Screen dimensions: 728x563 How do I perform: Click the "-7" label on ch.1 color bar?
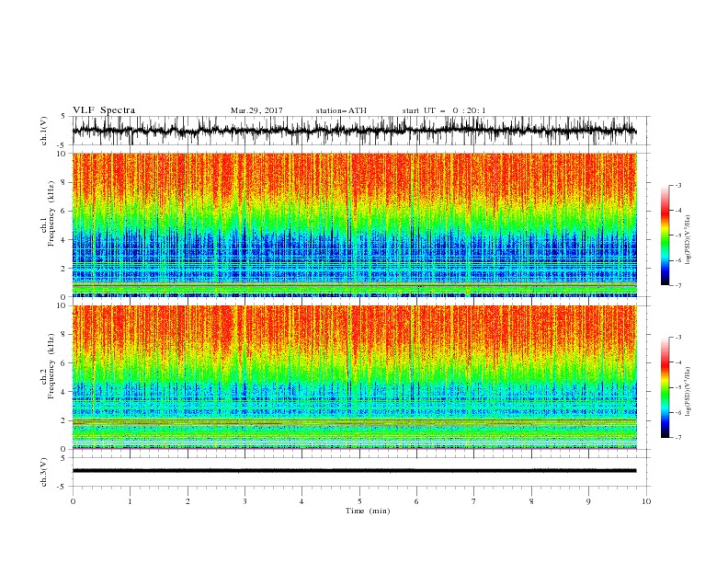click(678, 285)
